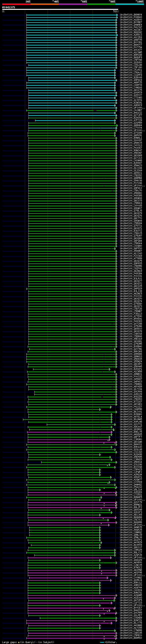
Task: Select the UniRef100_B2D1P1 hit
Action: (131, 369)
